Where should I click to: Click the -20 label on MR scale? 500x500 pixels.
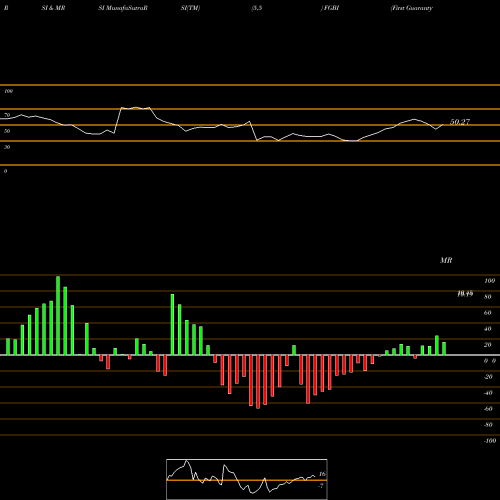pos(488,377)
